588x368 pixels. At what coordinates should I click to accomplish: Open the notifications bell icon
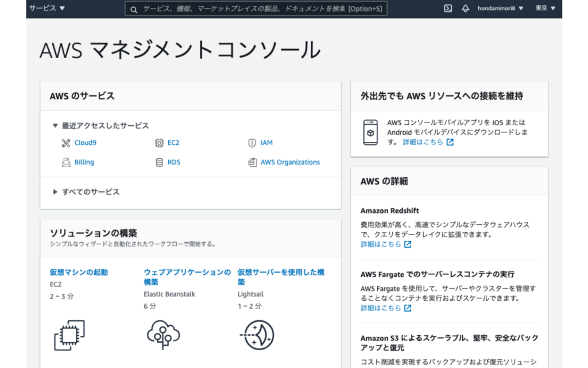pyautogui.click(x=465, y=8)
